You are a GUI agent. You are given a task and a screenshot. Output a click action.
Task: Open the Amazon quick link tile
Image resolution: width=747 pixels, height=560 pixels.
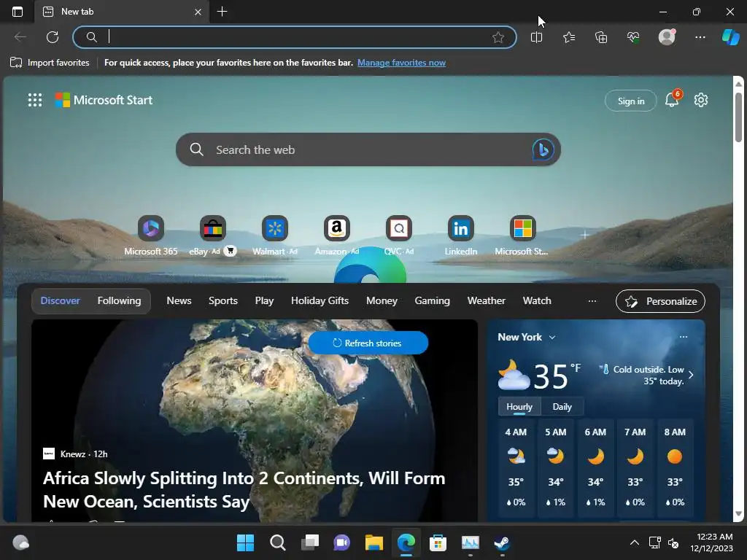coord(337,236)
